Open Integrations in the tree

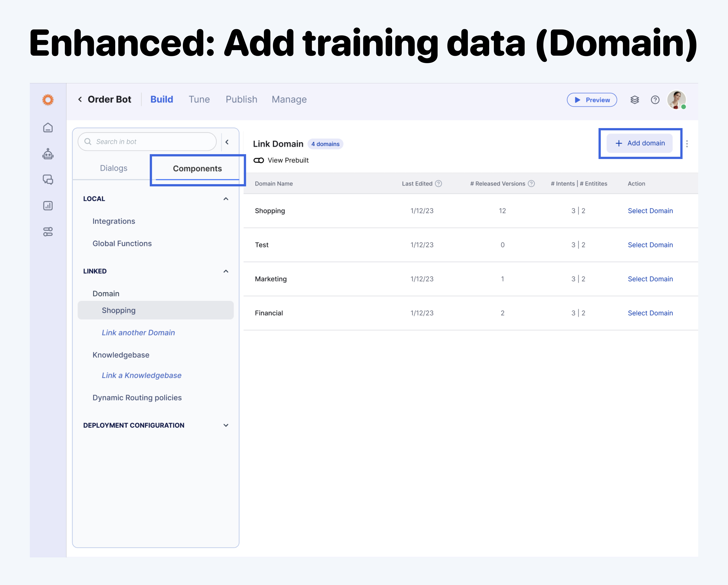pos(114,221)
